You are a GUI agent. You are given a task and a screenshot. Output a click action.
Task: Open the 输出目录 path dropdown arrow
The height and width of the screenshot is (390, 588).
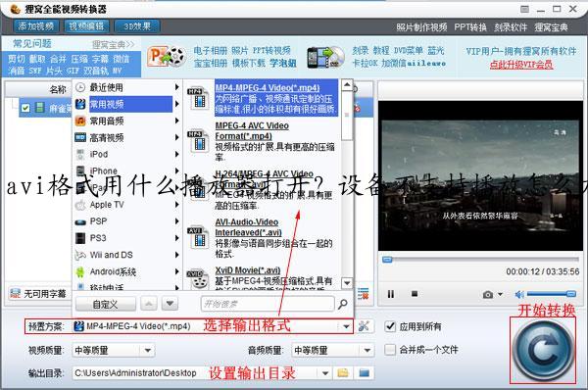coord(325,373)
